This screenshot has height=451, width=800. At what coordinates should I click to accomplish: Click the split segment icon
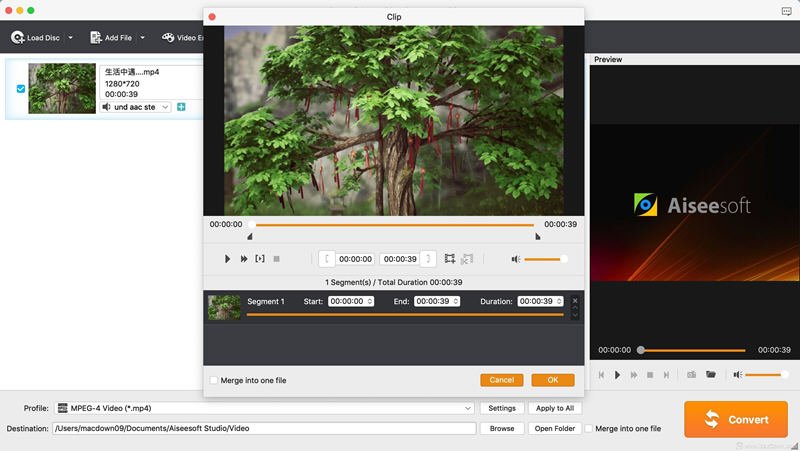pos(467,259)
